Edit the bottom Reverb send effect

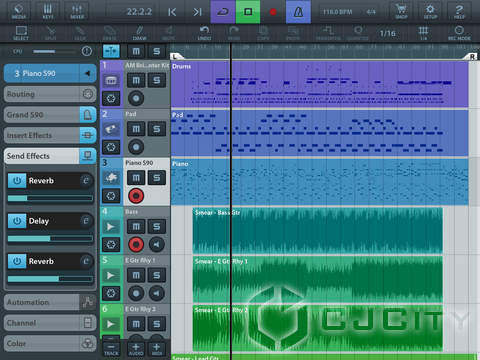click(86, 261)
